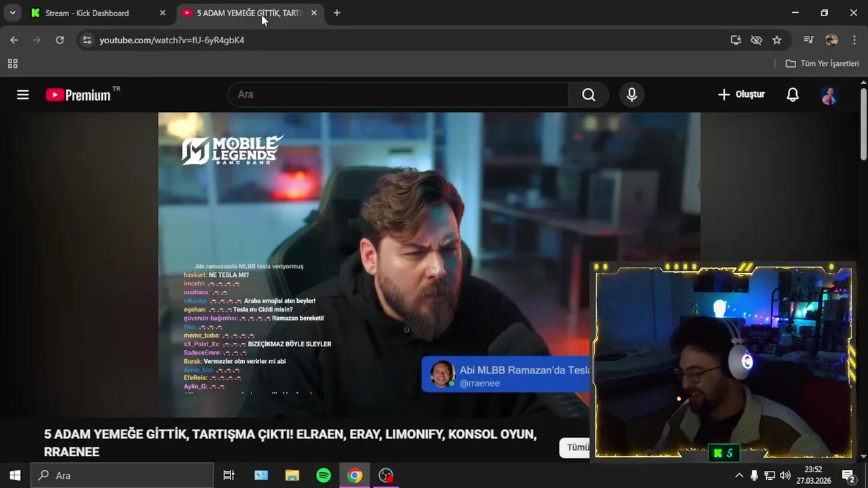Open YouTube notifications bell

point(792,95)
